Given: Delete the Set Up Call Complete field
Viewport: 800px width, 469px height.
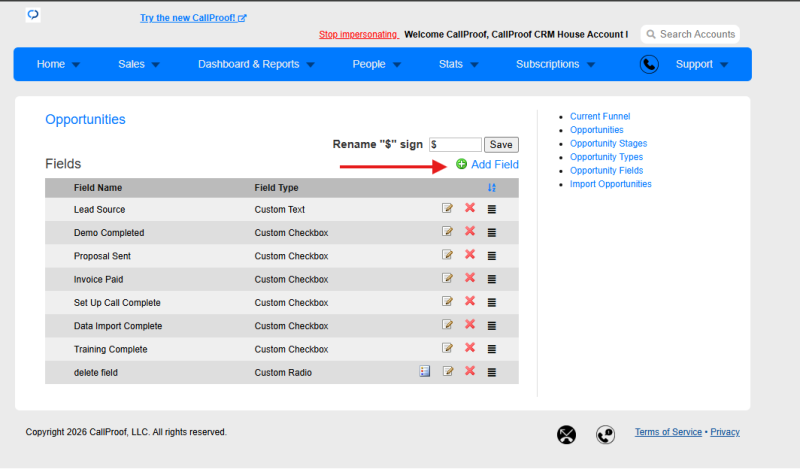Looking at the screenshot, I should point(470,301).
